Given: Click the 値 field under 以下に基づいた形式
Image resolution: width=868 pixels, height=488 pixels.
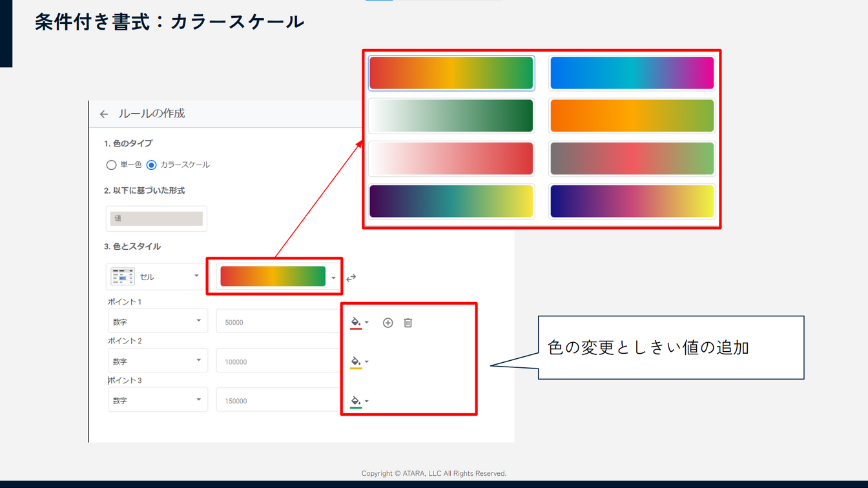Looking at the screenshot, I should (156, 219).
